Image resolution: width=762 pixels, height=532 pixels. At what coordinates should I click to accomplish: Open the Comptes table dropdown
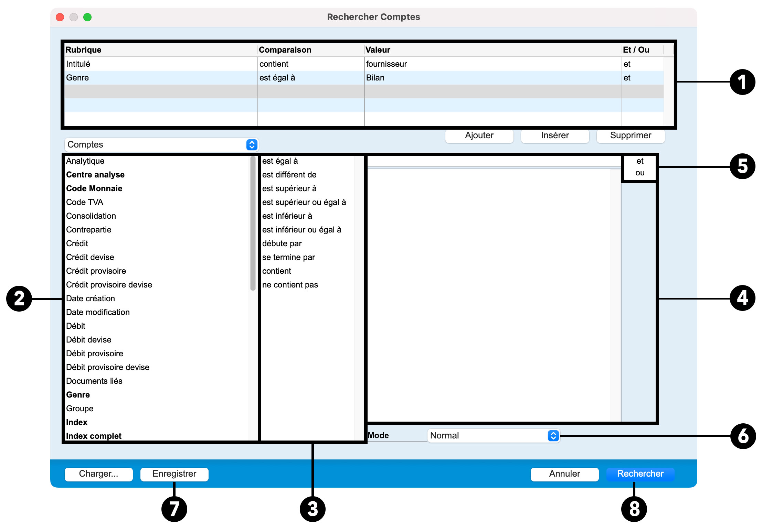[x=161, y=145]
